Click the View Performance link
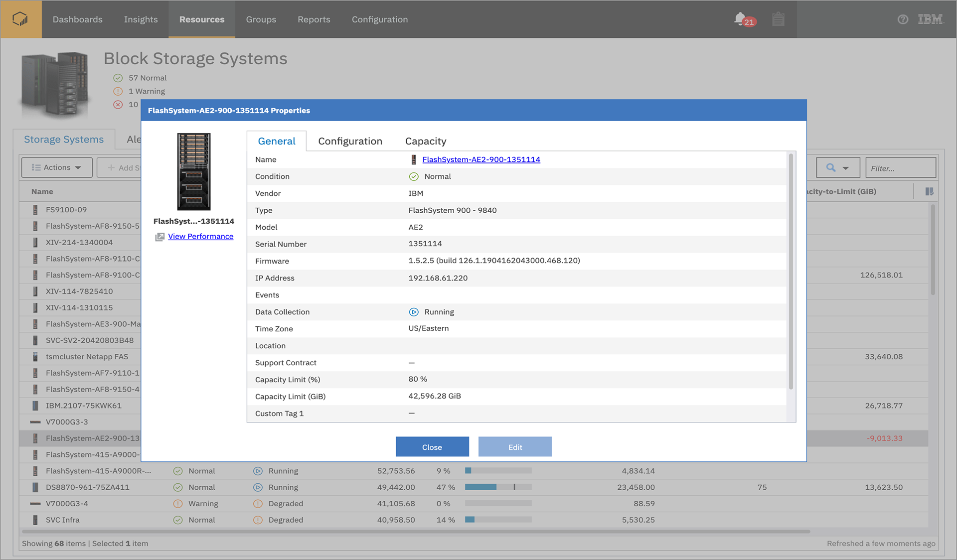Screen dimensions: 957x560 point(201,236)
